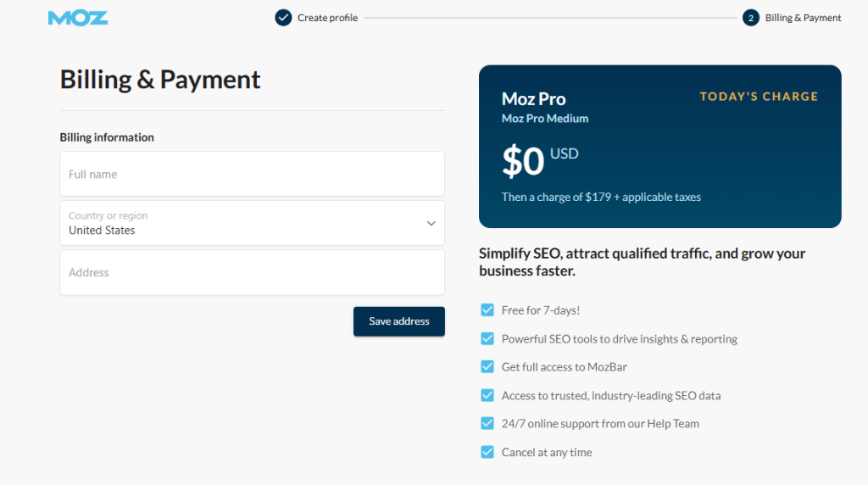The height and width of the screenshot is (485, 868).
Task: Click the '$0' price amount
Action: (523, 161)
